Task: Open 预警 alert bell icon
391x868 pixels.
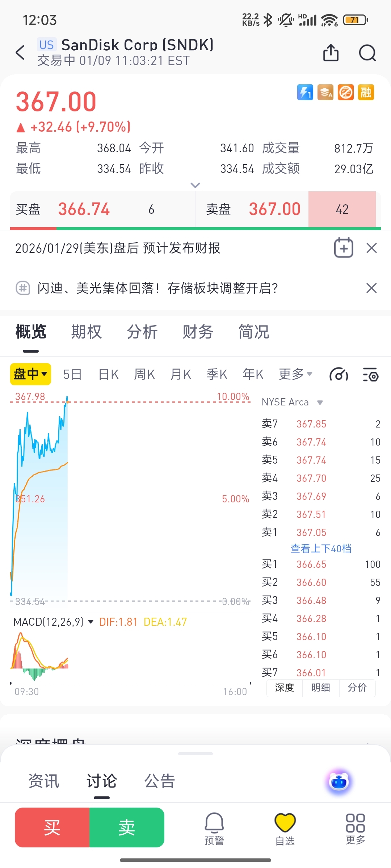Action: pos(214,828)
